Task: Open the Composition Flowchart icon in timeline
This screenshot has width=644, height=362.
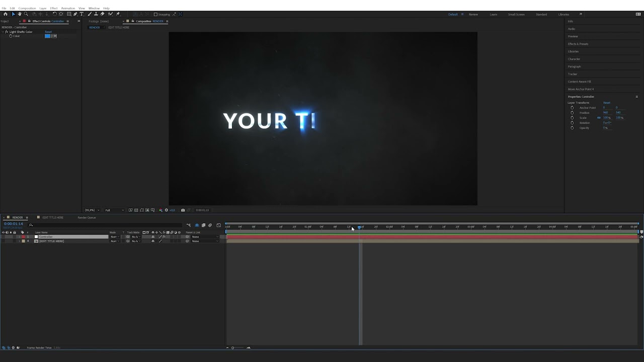Action: click(189, 225)
